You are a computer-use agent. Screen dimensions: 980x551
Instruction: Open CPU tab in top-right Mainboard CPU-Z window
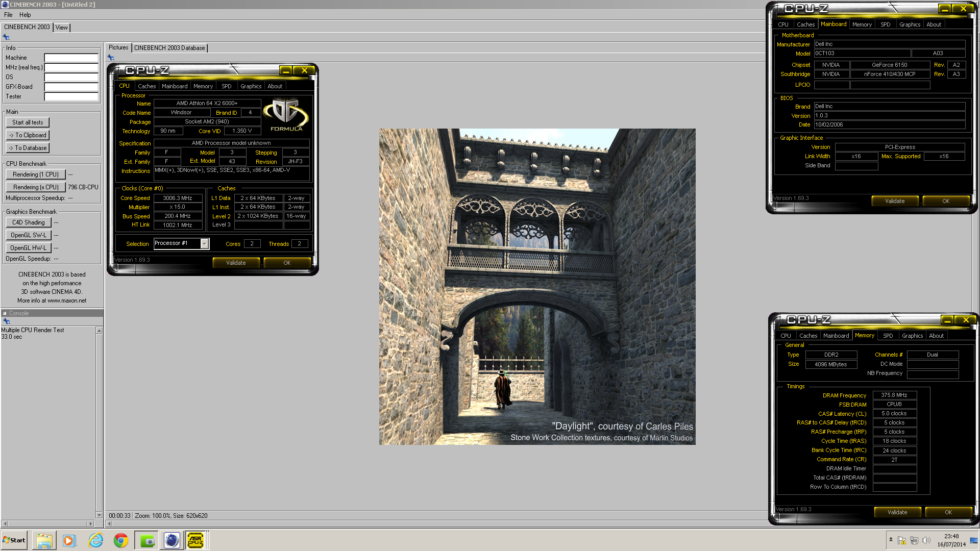click(783, 24)
